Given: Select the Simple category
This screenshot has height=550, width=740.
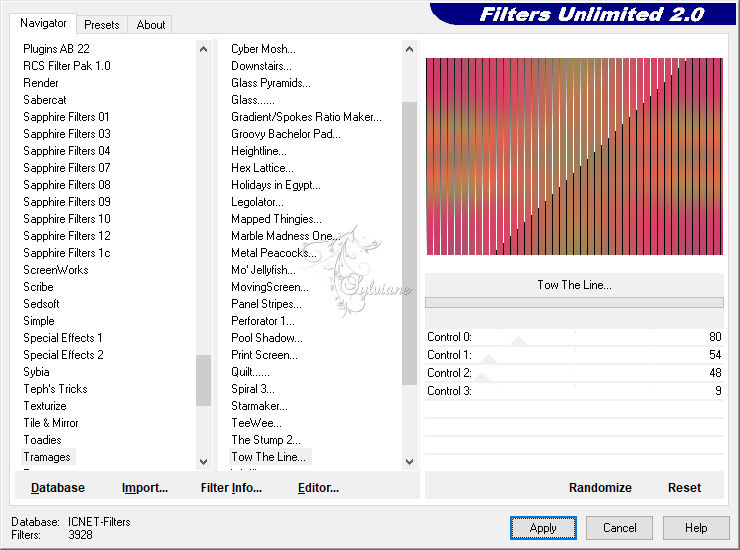Looking at the screenshot, I should point(39,321).
